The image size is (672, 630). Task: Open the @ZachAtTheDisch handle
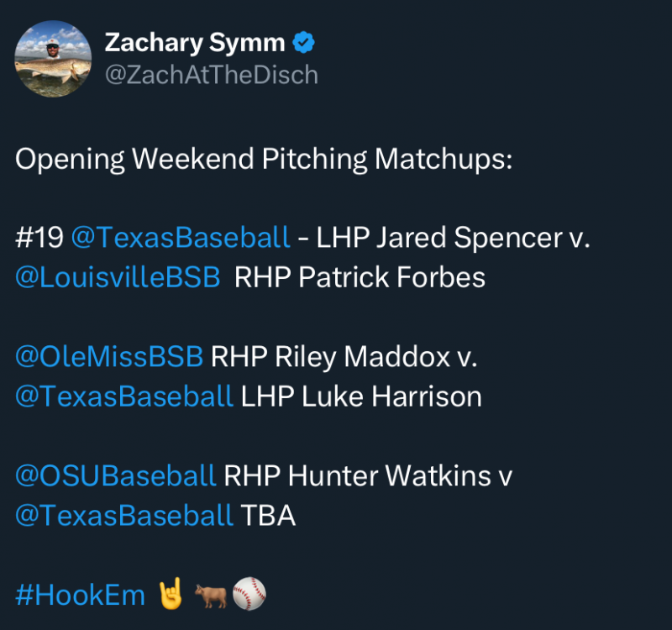(x=211, y=75)
